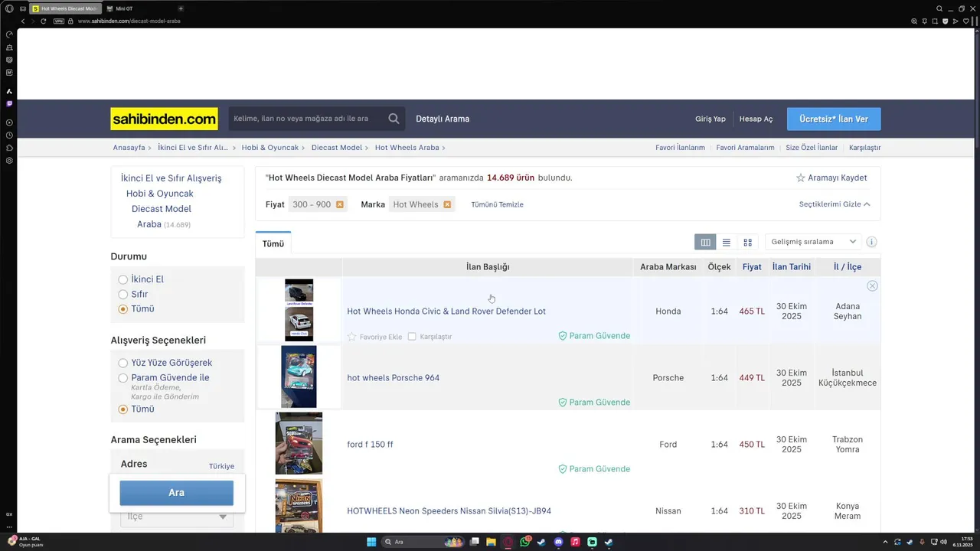
Task: Click the sahibinden.com logo
Action: coord(164,119)
